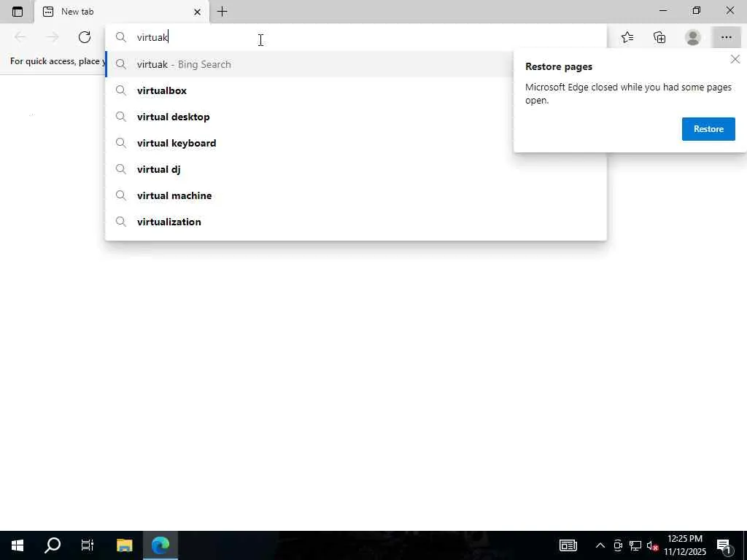The image size is (747, 560).
Task: Select the New tab tab
Action: point(122,12)
